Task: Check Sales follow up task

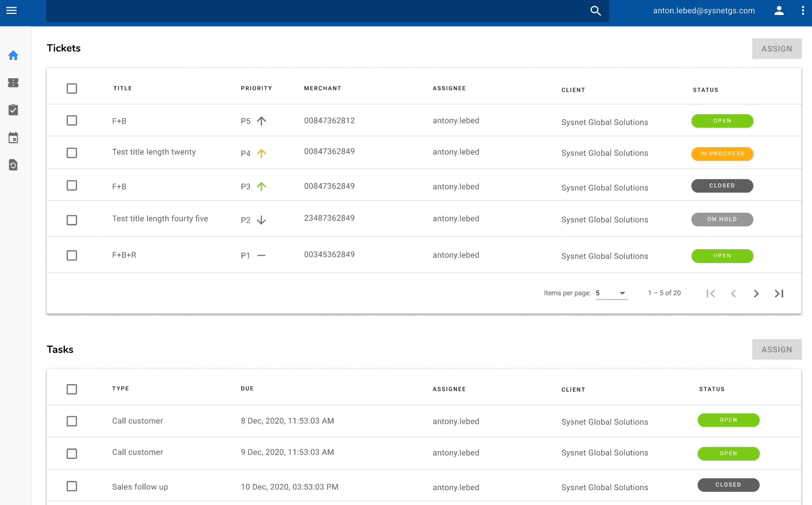Action: (72, 486)
